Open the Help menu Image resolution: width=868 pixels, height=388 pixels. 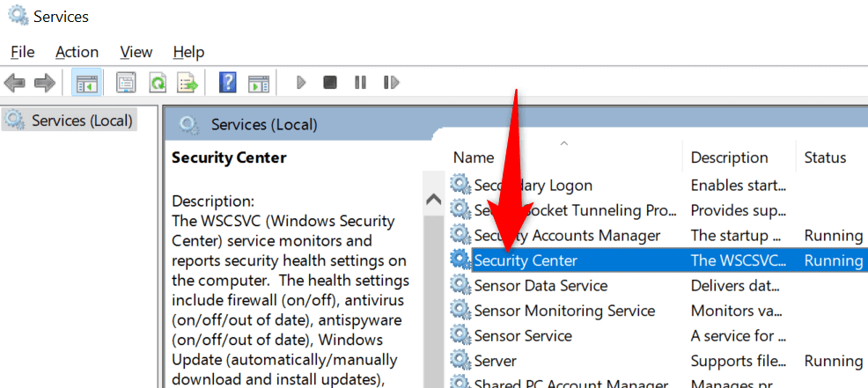point(188,52)
